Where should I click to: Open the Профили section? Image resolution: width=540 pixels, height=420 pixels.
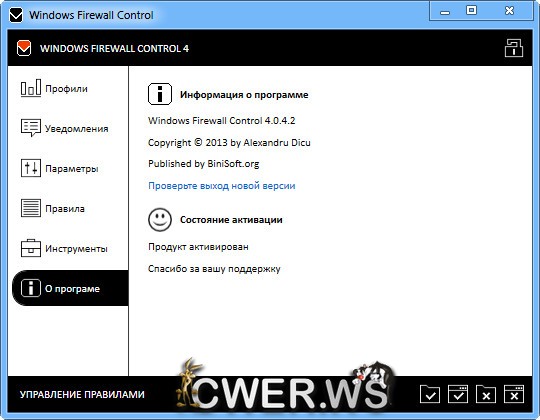(x=66, y=89)
